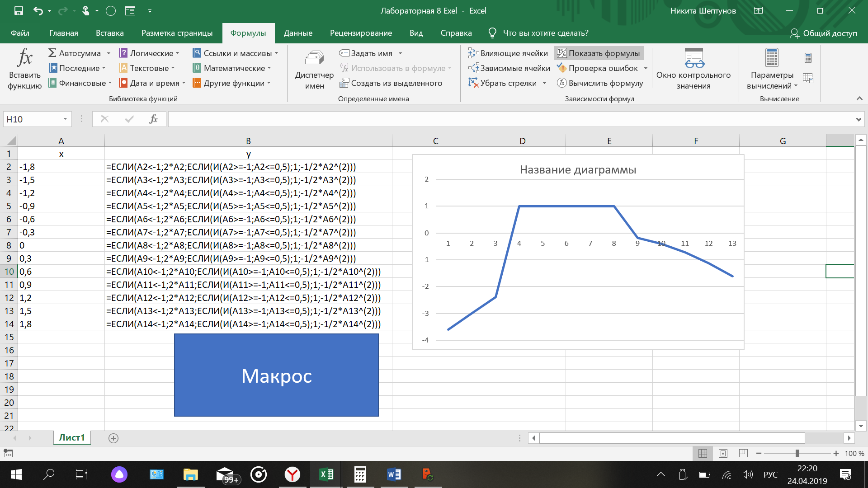Viewport: 868px width, 488px height.
Task: Switch to the Вставка tab
Action: pos(109,33)
